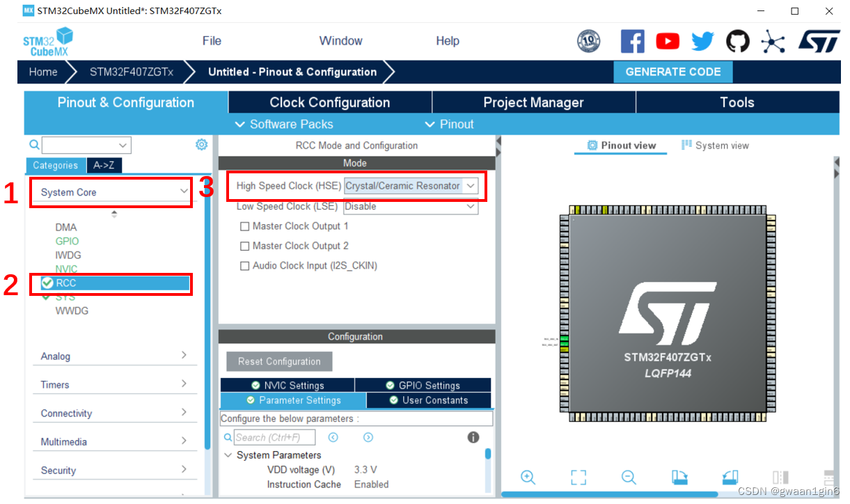Click the split view vertical icon
The image size is (850, 504).
coord(780,478)
